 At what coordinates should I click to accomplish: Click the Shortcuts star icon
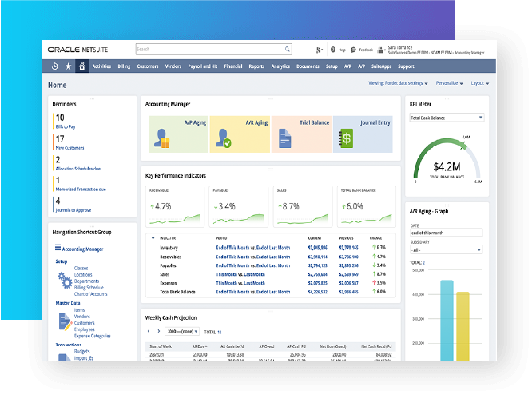[x=68, y=66]
